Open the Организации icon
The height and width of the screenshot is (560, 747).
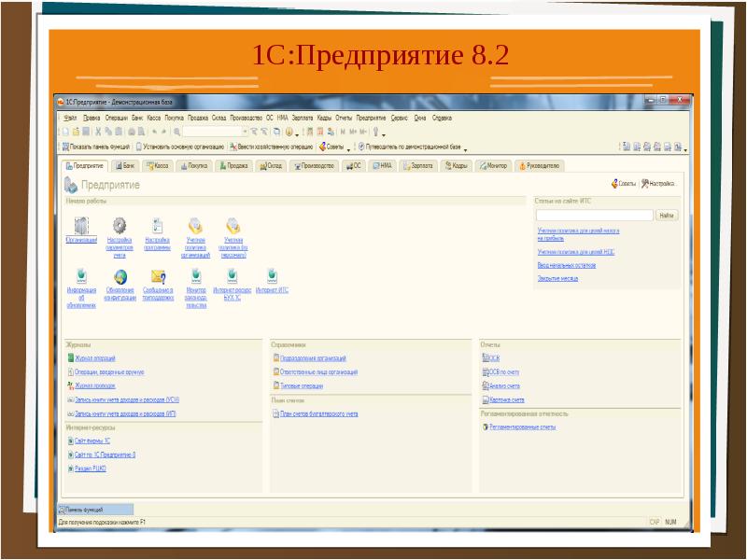pyautogui.click(x=81, y=226)
